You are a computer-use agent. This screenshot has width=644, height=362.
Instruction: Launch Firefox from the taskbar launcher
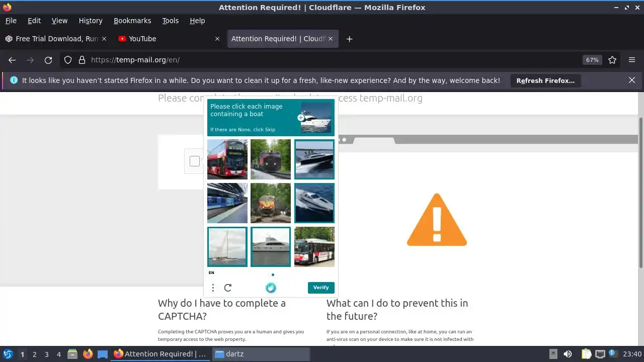tap(88, 354)
